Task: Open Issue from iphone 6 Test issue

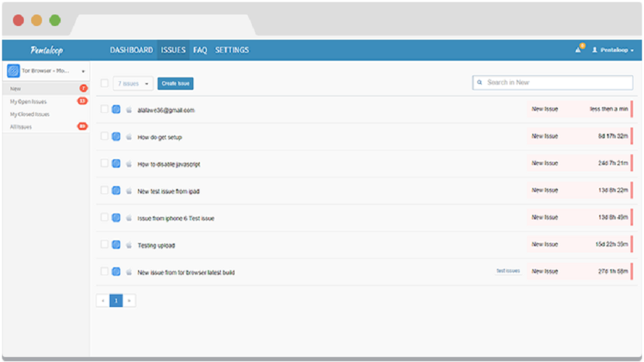Action: click(x=176, y=219)
